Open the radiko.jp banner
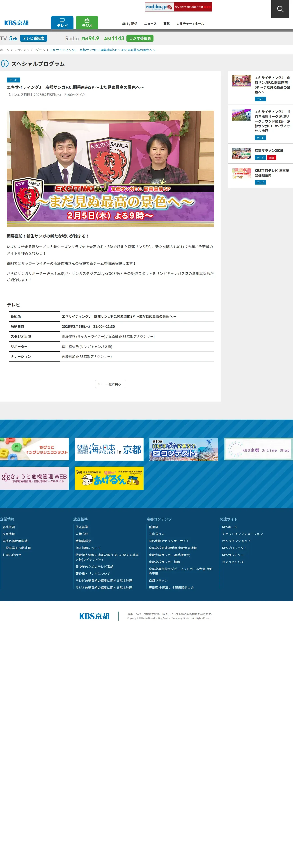This screenshot has height=868, width=293. click(178, 7)
